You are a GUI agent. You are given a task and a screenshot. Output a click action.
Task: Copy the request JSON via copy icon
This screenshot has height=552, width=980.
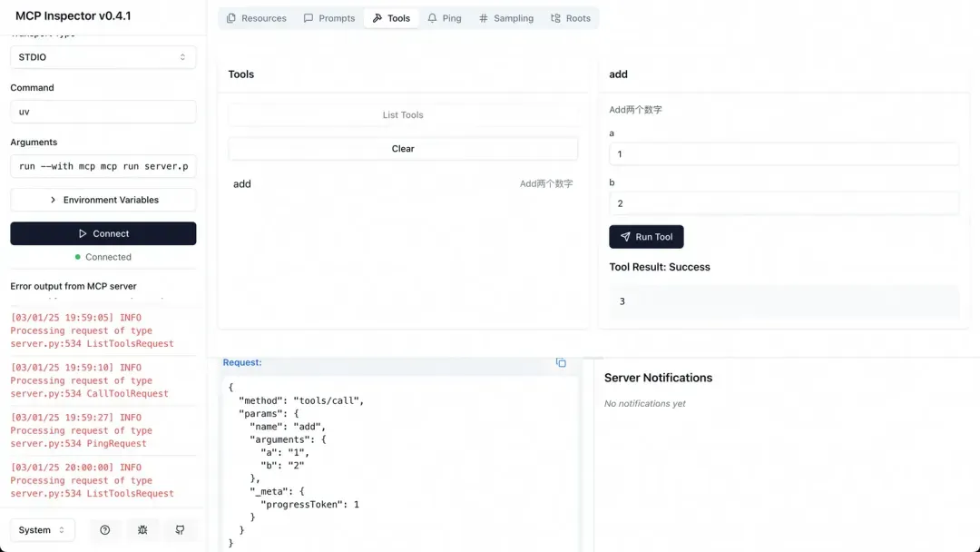561,363
